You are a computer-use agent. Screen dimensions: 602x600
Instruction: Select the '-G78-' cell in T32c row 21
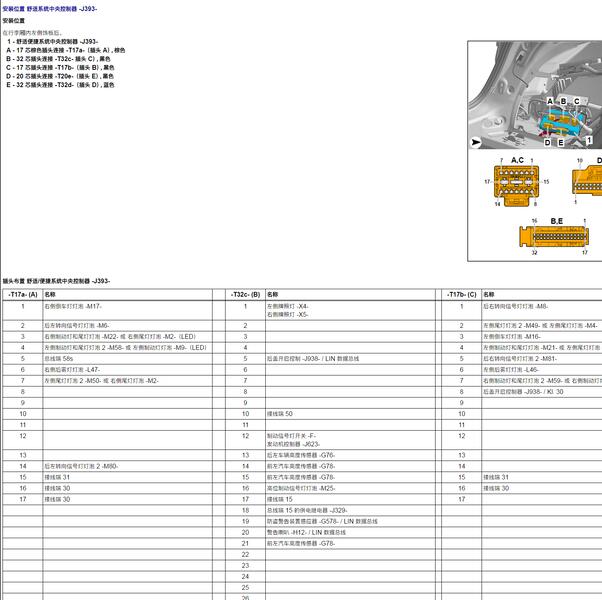pyautogui.click(x=351, y=544)
